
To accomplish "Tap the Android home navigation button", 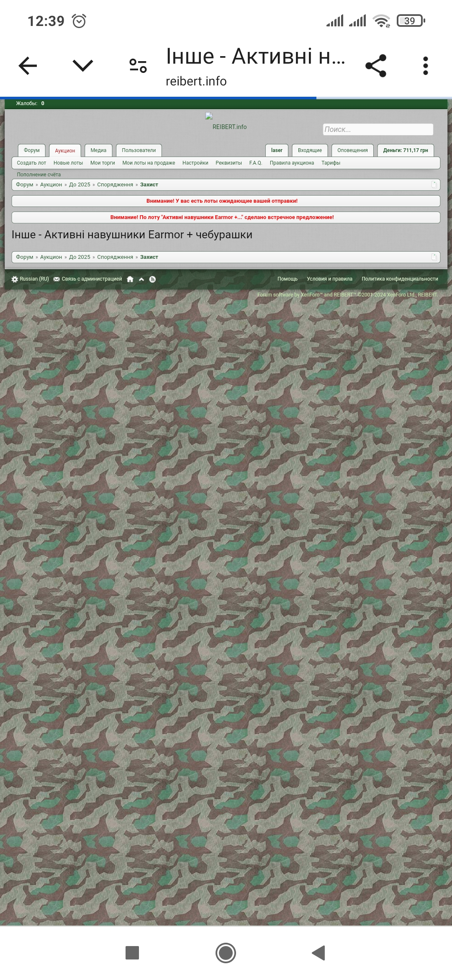I will click(x=226, y=953).
